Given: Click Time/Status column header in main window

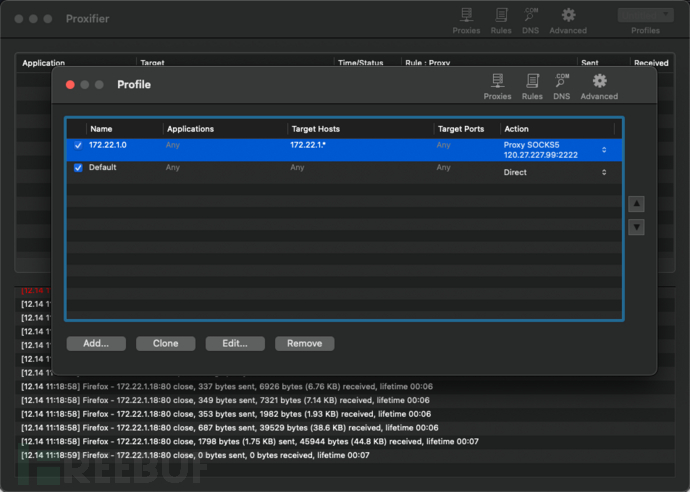Looking at the screenshot, I should (360, 63).
